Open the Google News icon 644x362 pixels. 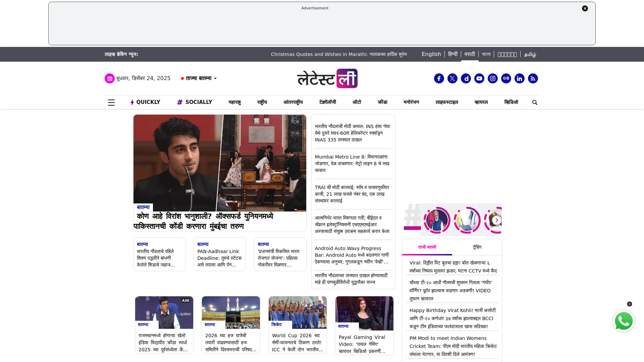[x=506, y=78]
